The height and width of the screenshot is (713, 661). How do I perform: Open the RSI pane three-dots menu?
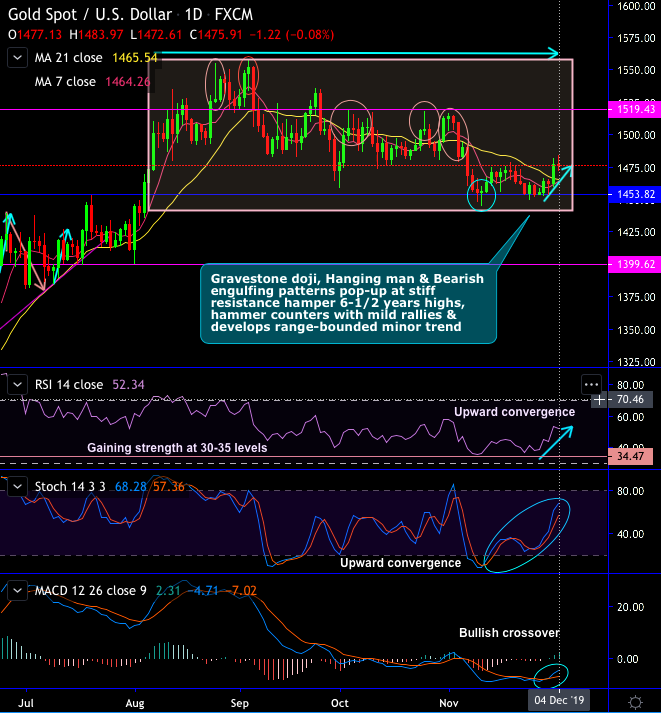pos(591,385)
